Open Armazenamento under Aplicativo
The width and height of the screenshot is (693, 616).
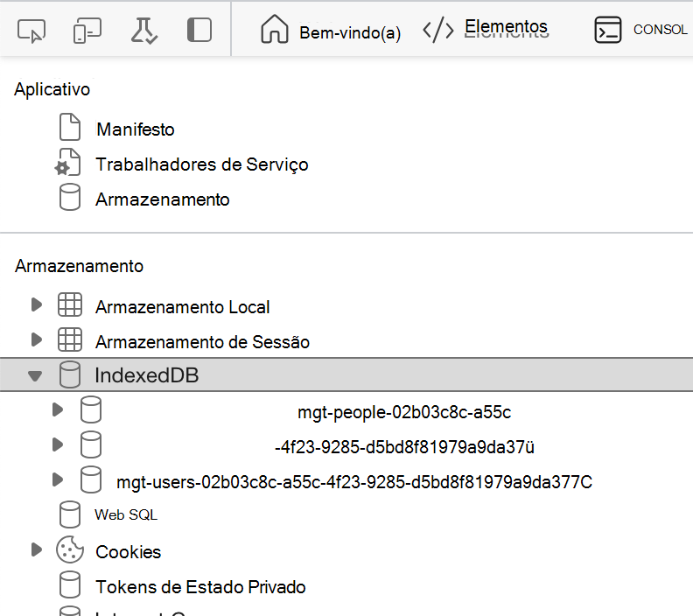click(x=163, y=199)
